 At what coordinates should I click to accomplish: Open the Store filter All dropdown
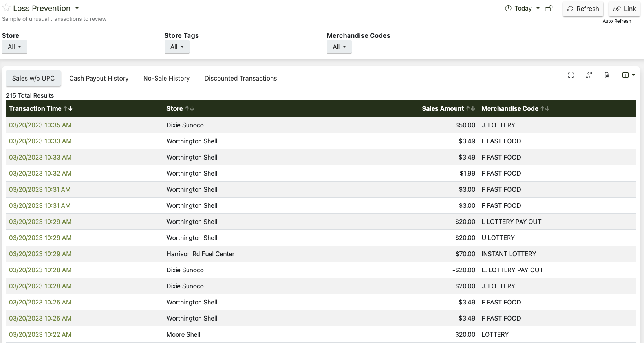tap(15, 47)
